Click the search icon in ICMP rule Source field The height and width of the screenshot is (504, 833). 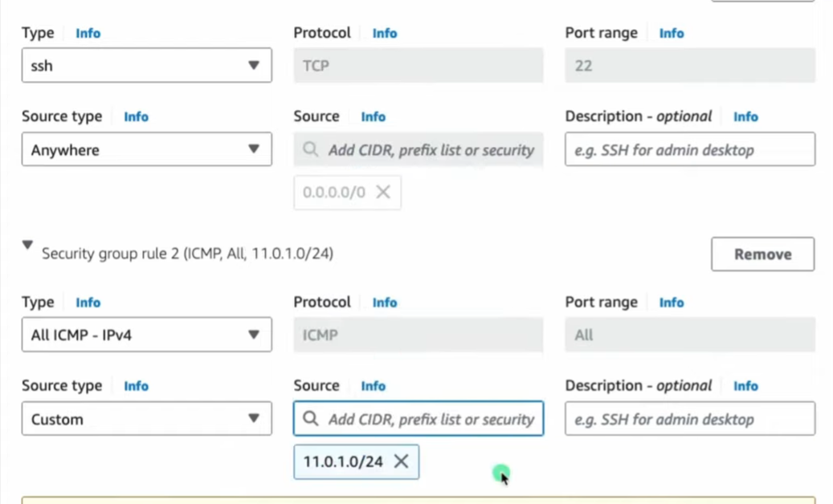coord(311,419)
